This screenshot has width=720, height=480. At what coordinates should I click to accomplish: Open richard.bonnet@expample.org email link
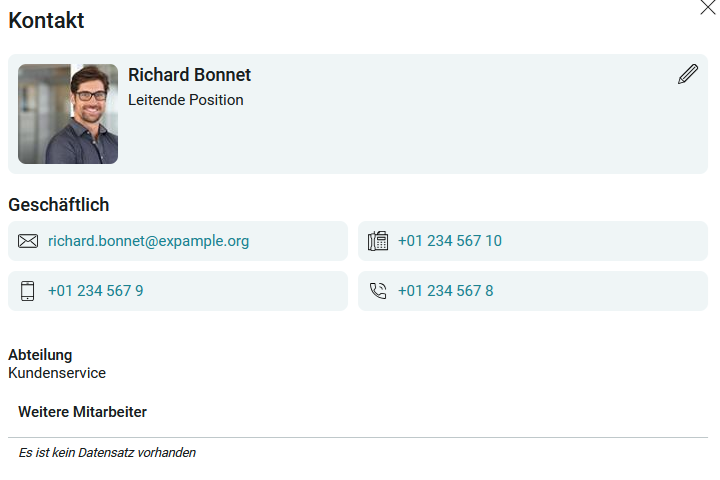148,241
